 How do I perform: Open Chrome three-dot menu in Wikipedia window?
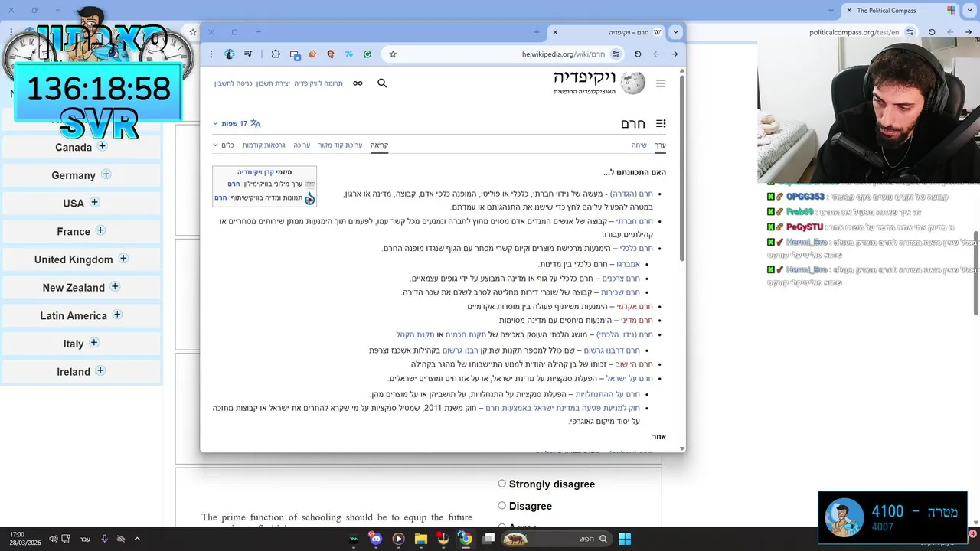click(211, 54)
